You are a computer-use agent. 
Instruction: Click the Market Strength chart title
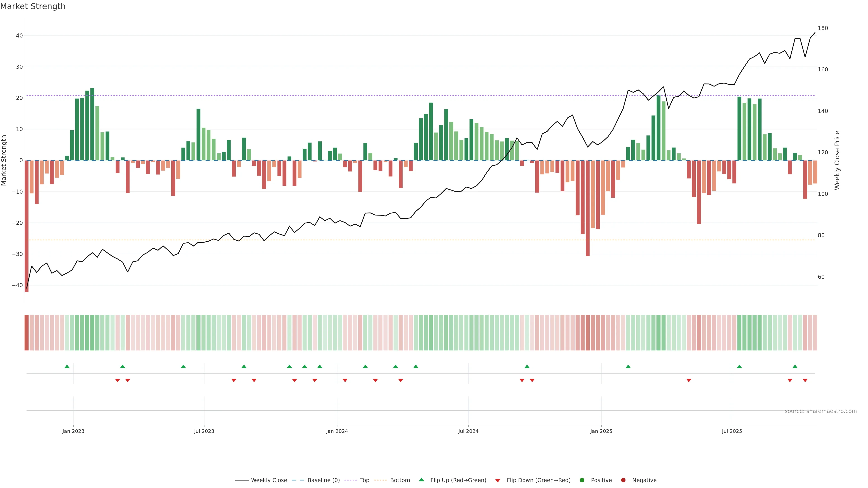click(x=33, y=6)
